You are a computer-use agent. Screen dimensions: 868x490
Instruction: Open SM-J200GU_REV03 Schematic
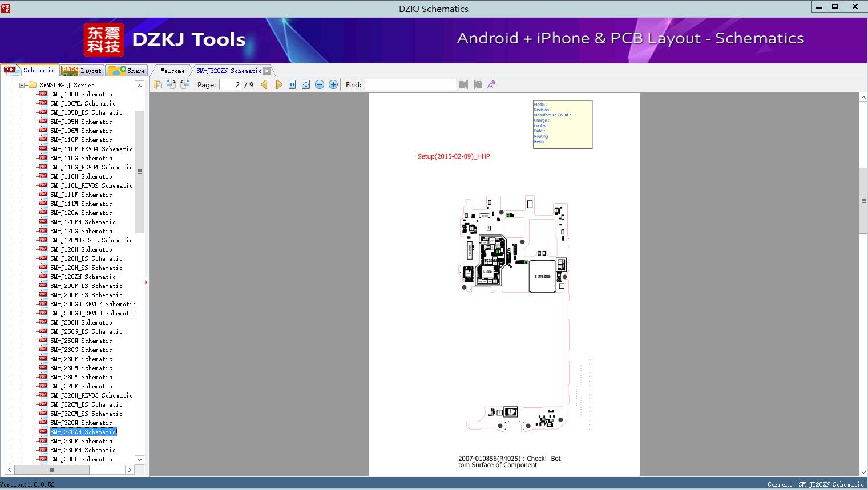(x=92, y=313)
